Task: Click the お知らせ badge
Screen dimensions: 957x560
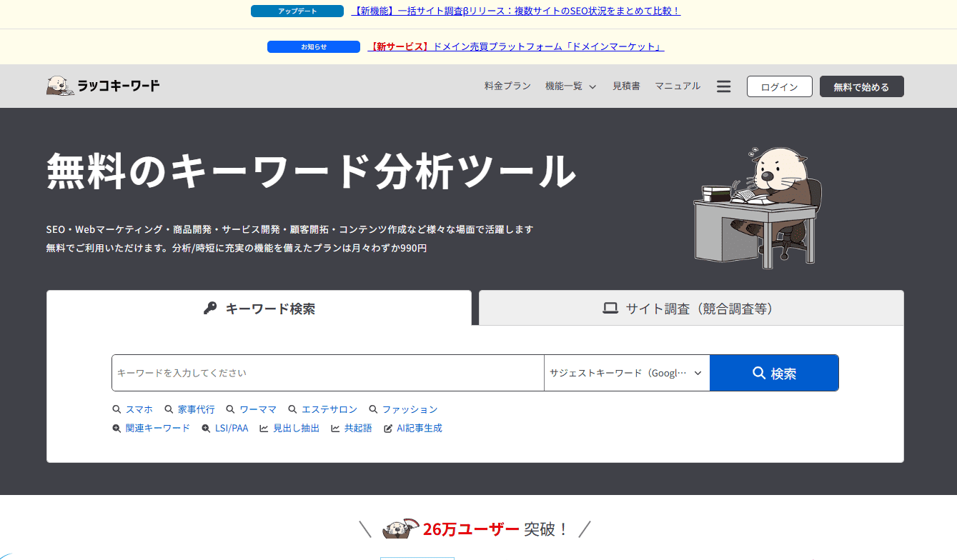Action: click(314, 46)
